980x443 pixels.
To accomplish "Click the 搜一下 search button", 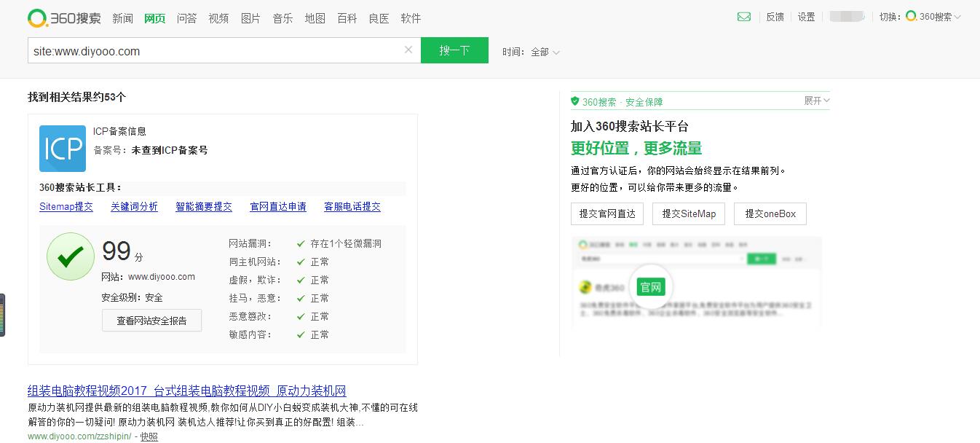I will click(454, 50).
